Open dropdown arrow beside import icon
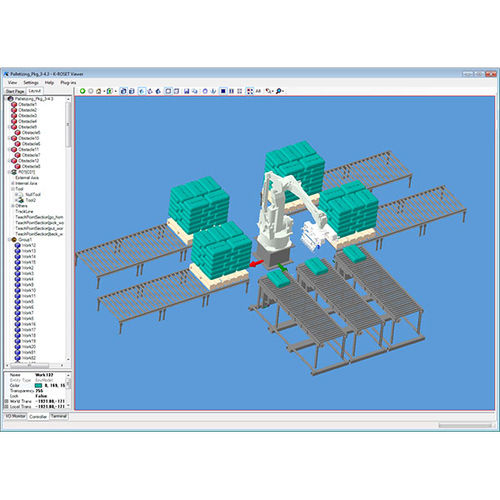This screenshot has width=500, height=500. click(115, 91)
